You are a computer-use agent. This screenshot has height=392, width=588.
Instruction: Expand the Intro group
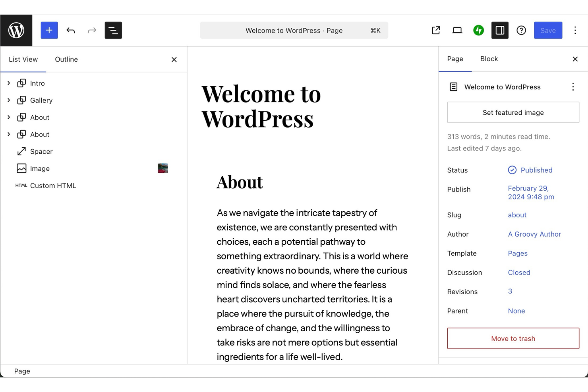pos(9,83)
